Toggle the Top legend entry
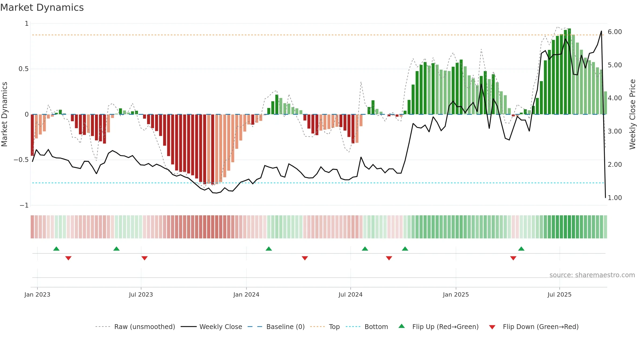This screenshot has width=644, height=362. click(325, 327)
